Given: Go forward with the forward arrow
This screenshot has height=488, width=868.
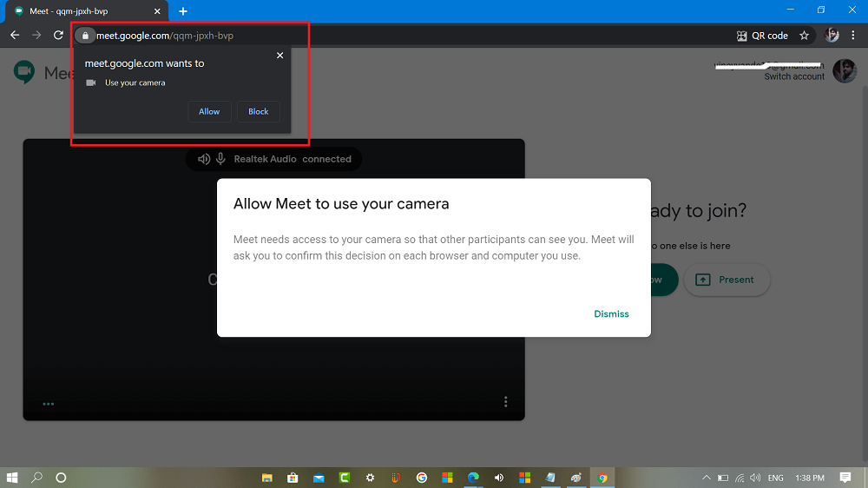Looking at the screenshot, I should tap(36, 36).
